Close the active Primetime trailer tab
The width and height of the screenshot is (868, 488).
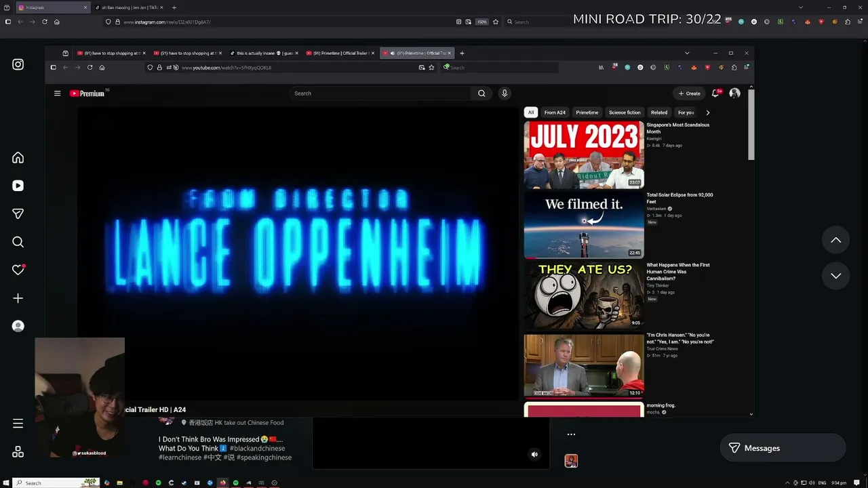(450, 53)
